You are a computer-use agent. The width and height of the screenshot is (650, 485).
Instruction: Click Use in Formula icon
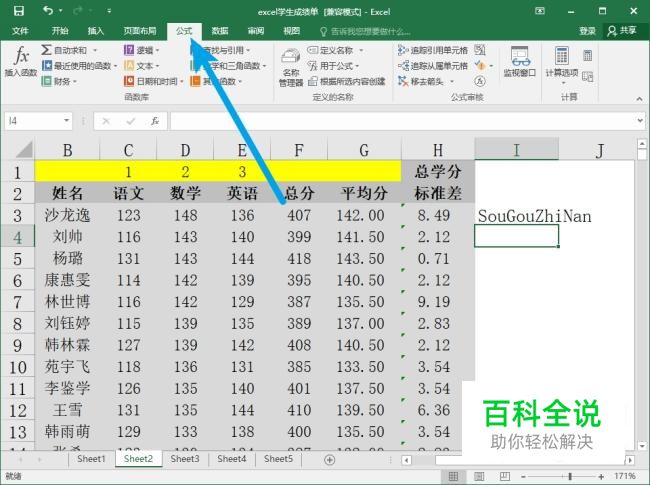[x=313, y=65]
